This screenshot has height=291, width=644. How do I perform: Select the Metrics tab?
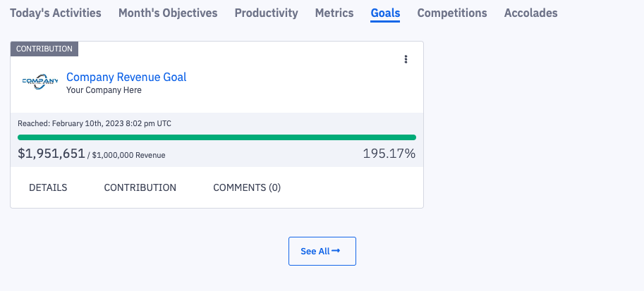[x=334, y=13]
